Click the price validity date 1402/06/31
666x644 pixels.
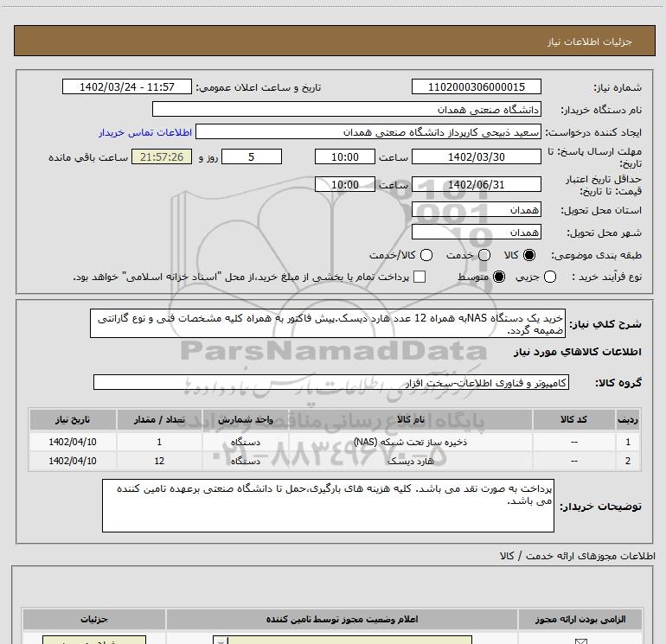476,184
